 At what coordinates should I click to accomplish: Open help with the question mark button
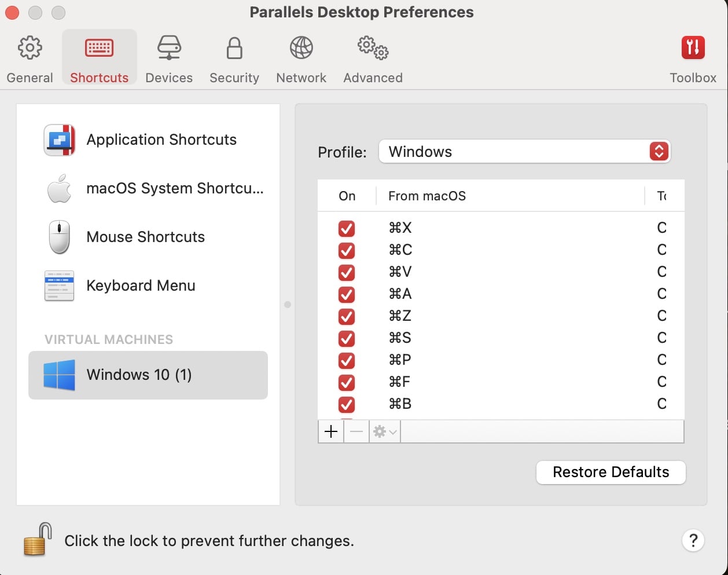pyautogui.click(x=693, y=541)
